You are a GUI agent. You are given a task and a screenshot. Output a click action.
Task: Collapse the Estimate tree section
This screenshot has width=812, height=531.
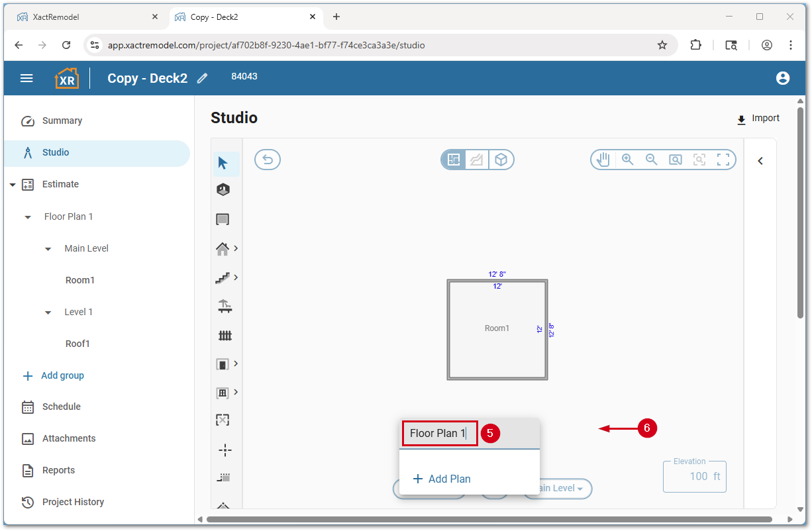click(x=13, y=185)
